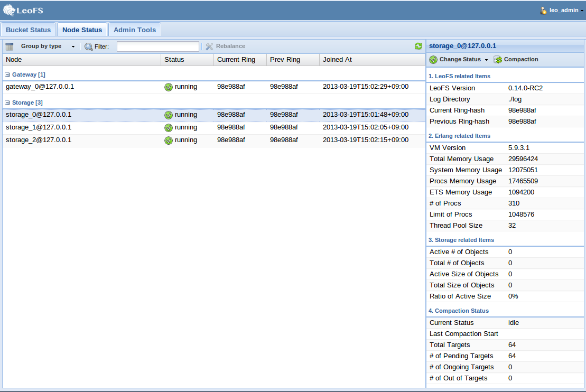Switch to the Bucket Status tab

pyautogui.click(x=29, y=30)
